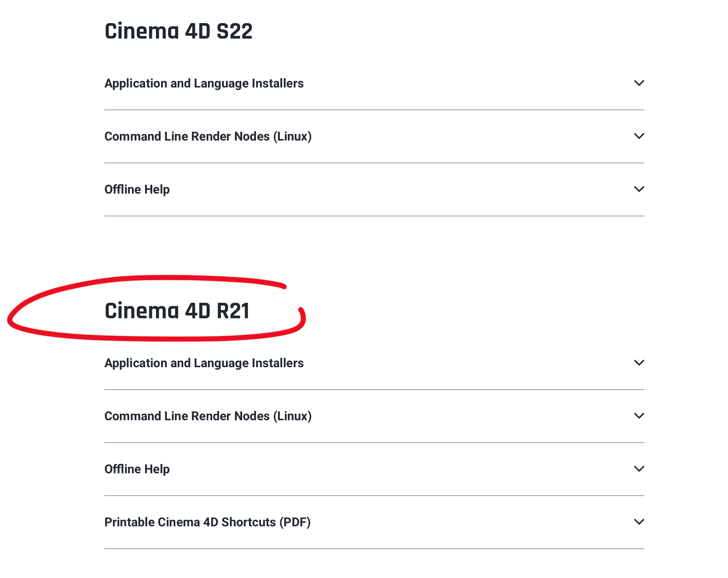Expand Command Line Render Nodes (Linux) for S22

pyautogui.click(x=208, y=136)
